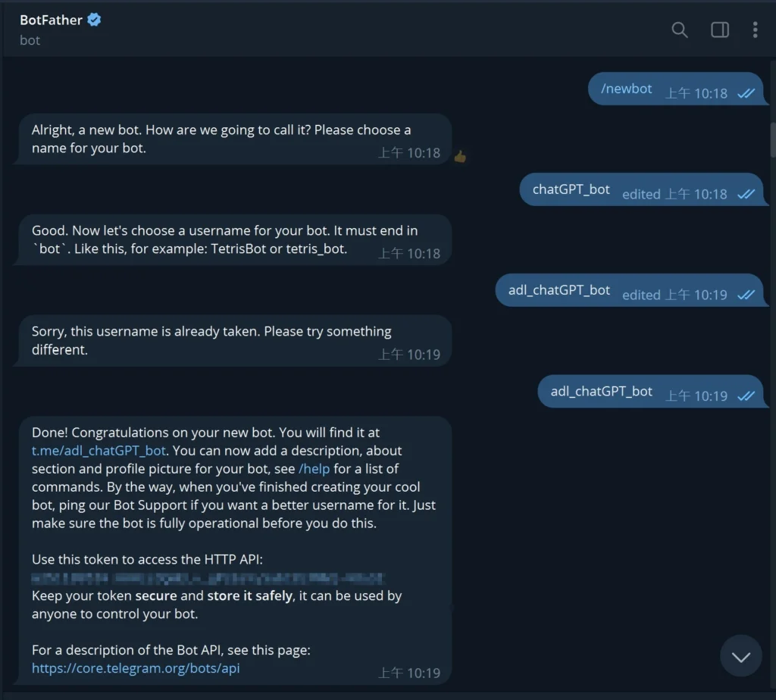Click the thumbs-up reaction on the first reply

(x=460, y=157)
